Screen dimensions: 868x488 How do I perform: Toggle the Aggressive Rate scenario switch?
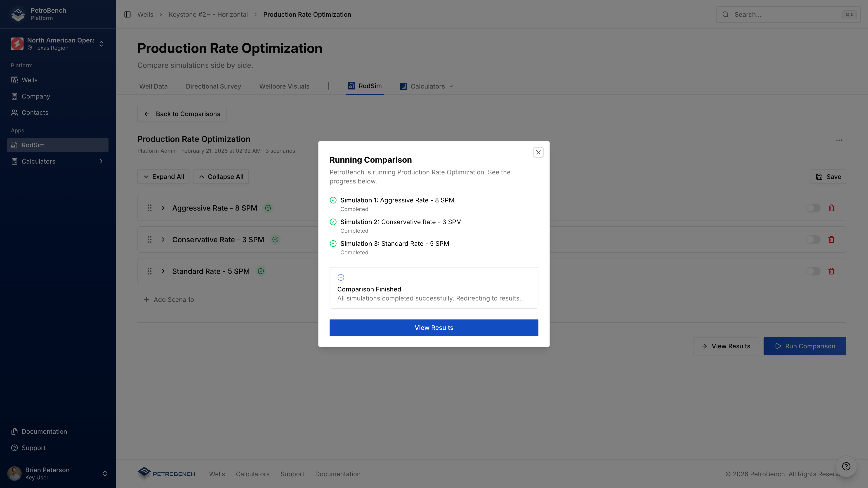coord(813,208)
